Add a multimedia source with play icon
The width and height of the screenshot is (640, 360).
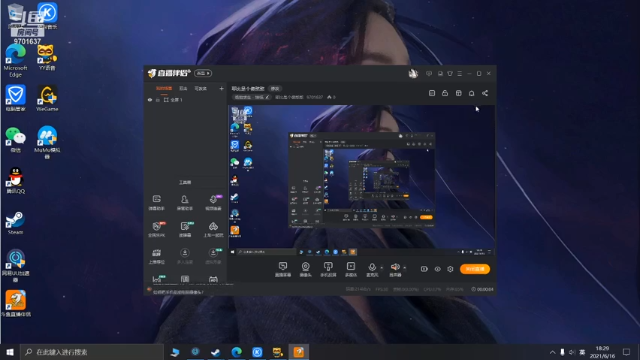[x=351, y=269]
